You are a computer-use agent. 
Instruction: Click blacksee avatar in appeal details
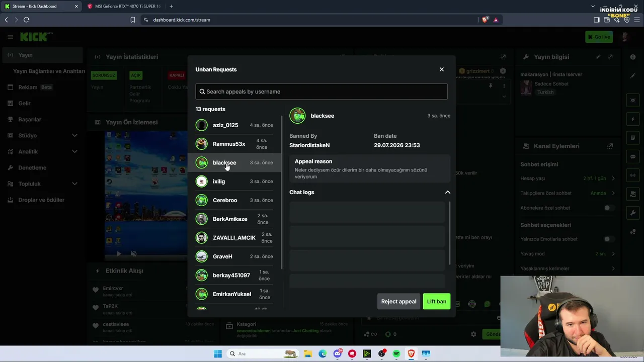coord(297,116)
